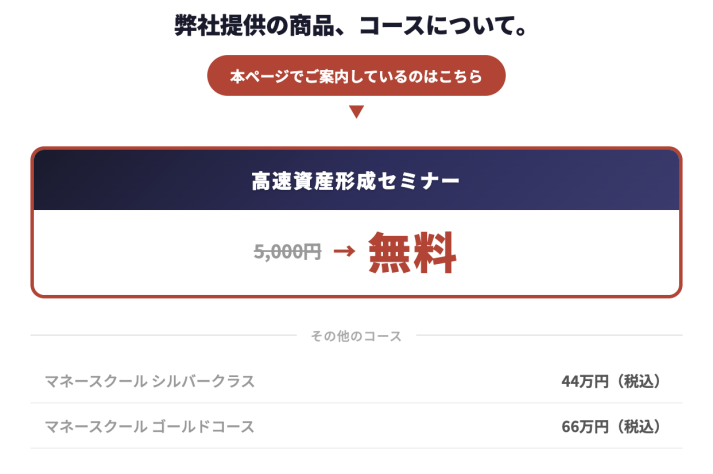Click マネースクール in the Silver Class row
The image size is (713, 474).
pyautogui.click(x=96, y=381)
